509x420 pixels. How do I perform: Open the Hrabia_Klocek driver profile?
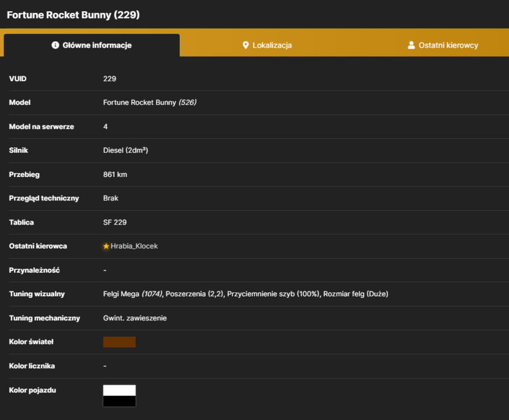pyautogui.click(x=134, y=246)
